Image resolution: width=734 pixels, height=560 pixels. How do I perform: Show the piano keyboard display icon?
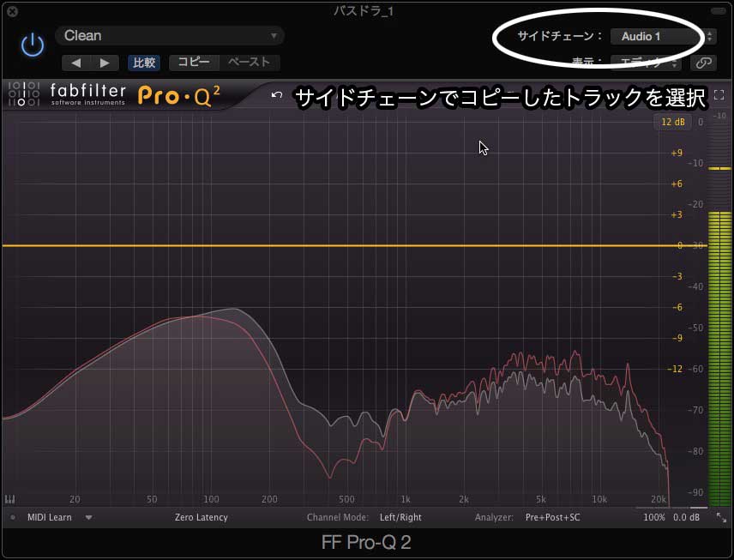click(x=9, y=500)
